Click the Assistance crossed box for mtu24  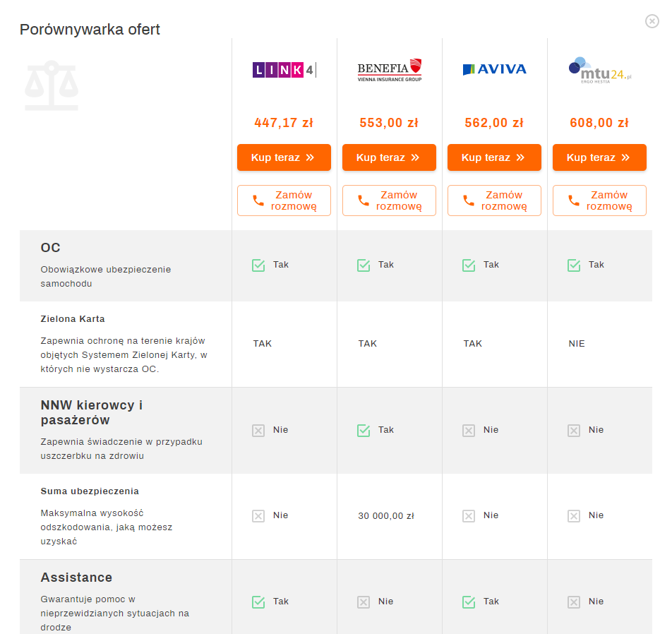tap(573, 602)
